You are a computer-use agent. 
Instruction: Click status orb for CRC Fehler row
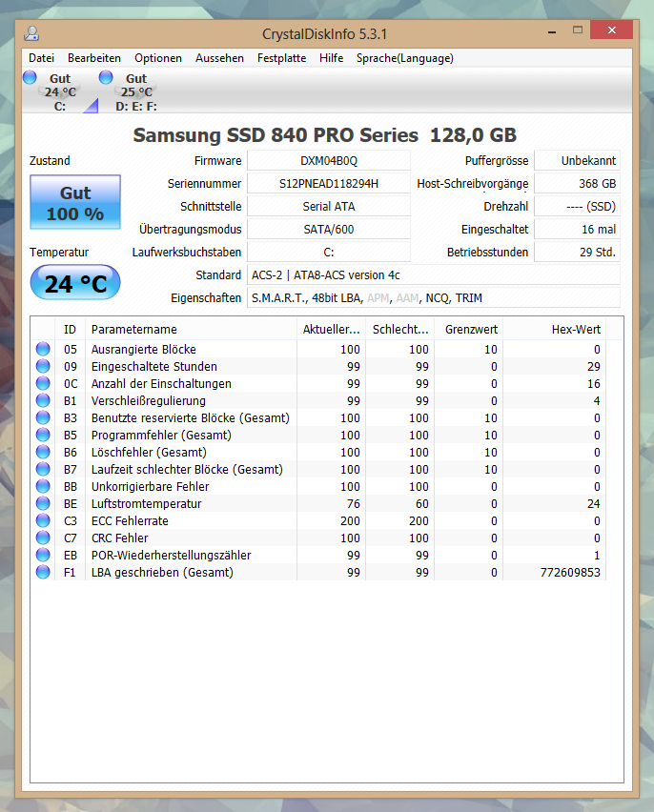click(x=43, y=538)
